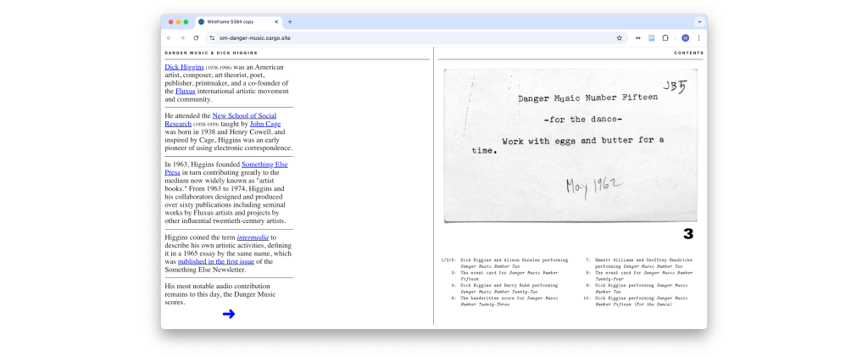This screenshot has width=868, height=357.
Task: Expand the tab search dropdown
Action: (699, 22)
